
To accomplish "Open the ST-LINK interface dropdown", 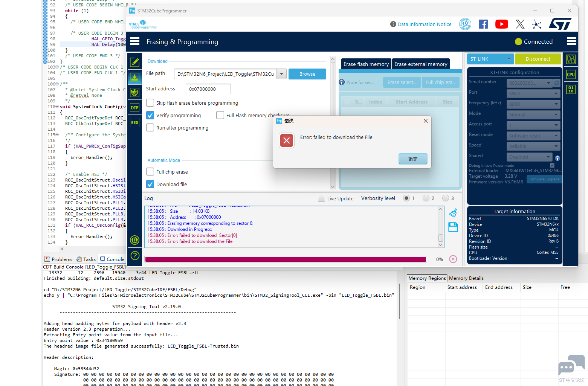I will click(490, 59).
